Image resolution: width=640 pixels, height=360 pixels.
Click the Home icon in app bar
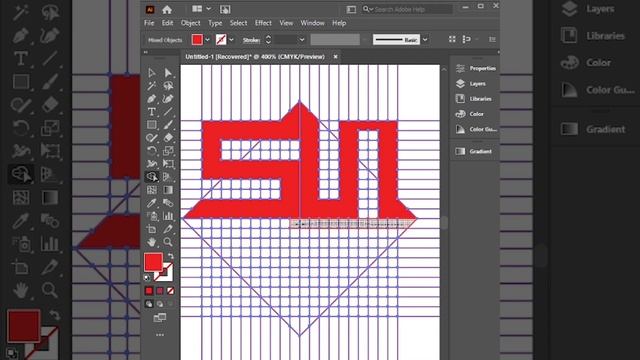pyautogui.click(x=167, y=9)
